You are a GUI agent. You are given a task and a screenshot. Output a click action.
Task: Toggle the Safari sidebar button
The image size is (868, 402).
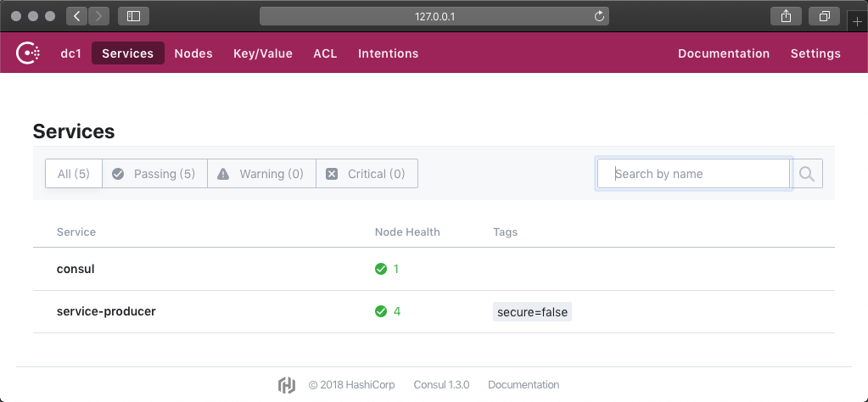[133, 16]
